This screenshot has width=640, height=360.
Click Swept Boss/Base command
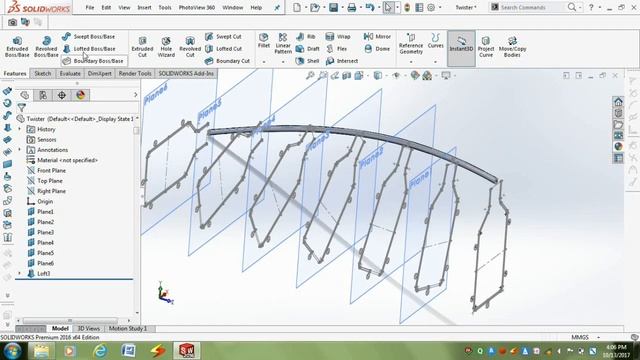89,37
